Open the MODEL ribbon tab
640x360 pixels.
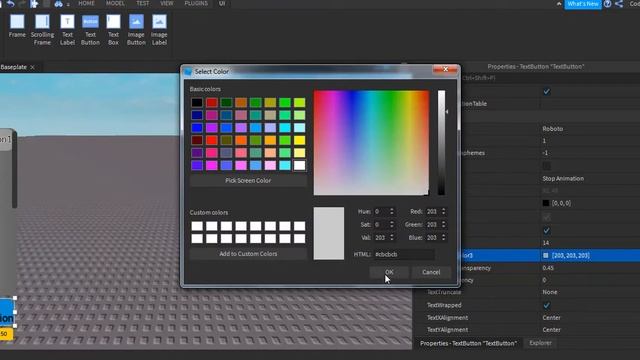(x=115, y=3)
